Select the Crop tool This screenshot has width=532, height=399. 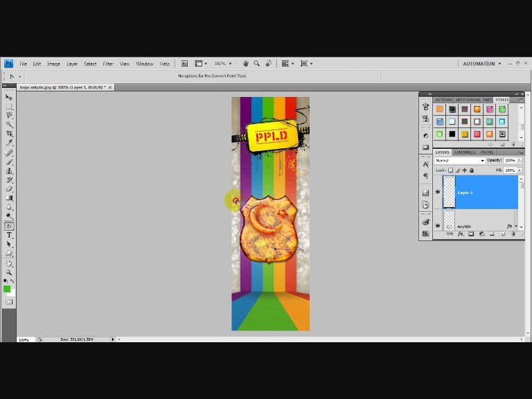9,134
